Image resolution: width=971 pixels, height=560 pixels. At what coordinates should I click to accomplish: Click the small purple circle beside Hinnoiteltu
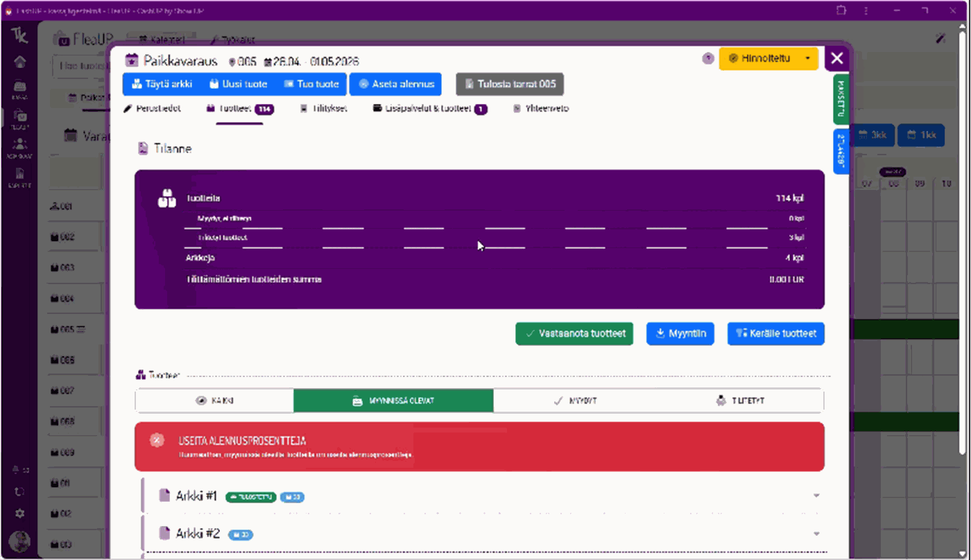[708, 59]
